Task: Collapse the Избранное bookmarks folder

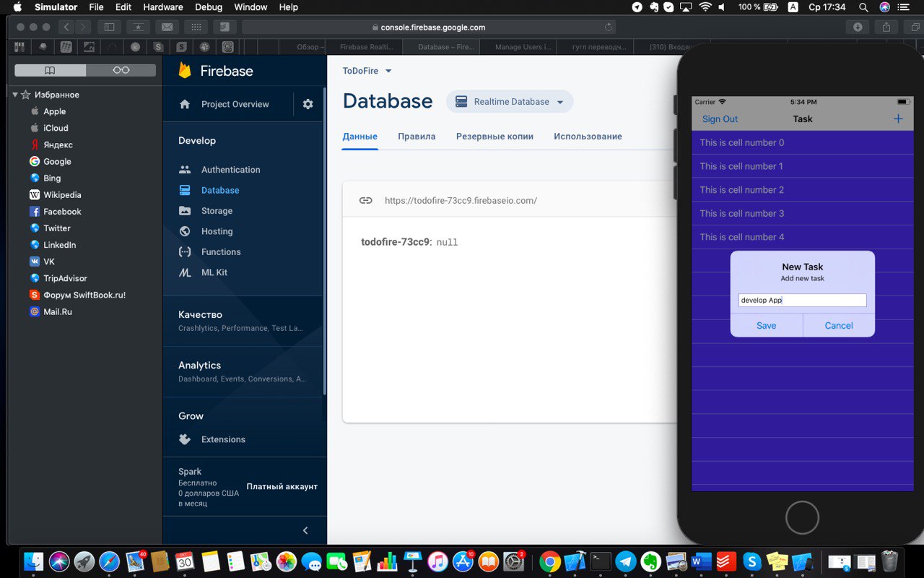Action: point(15,95)
